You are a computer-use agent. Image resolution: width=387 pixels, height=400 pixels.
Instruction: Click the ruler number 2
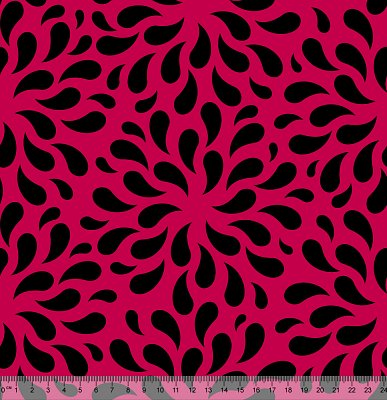pyautogui.click(x=32, y=390)
